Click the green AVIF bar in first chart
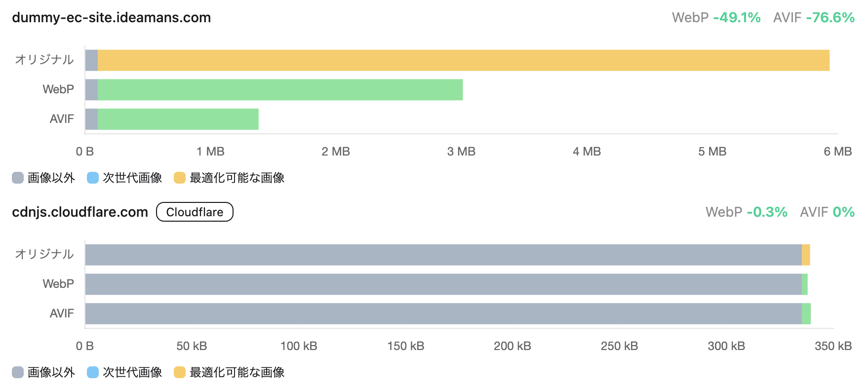868x392 pixels. click(x=178, y=119)
